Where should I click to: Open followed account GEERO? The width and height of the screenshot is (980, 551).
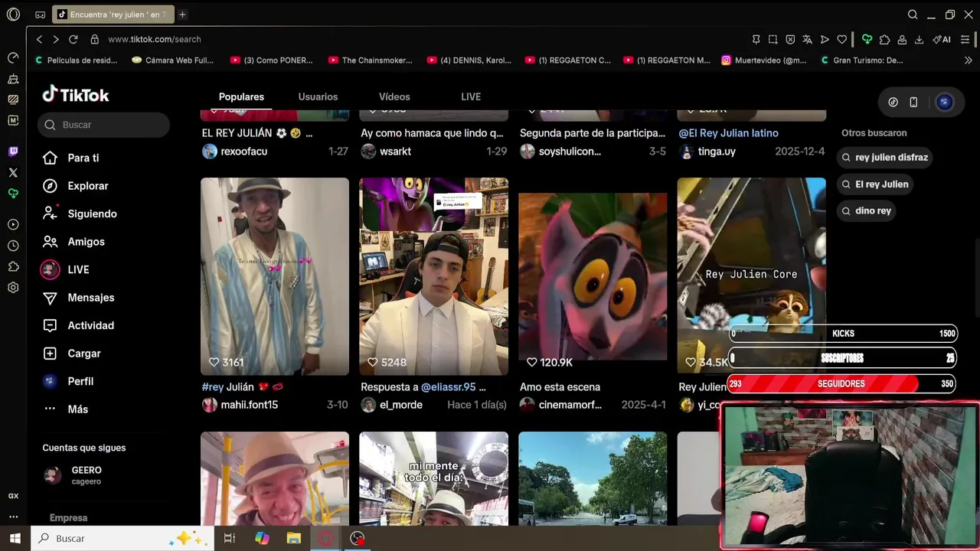pos(73,475)
